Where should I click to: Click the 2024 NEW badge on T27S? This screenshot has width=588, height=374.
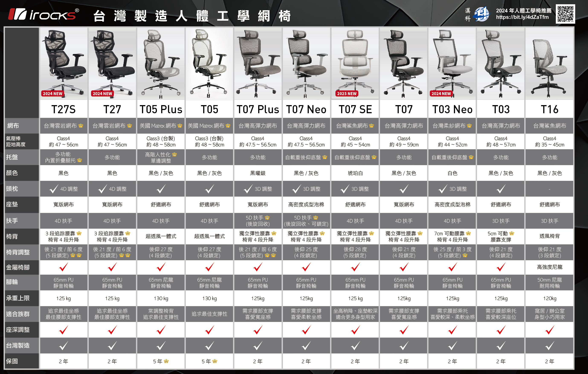[x=52, y=94]
